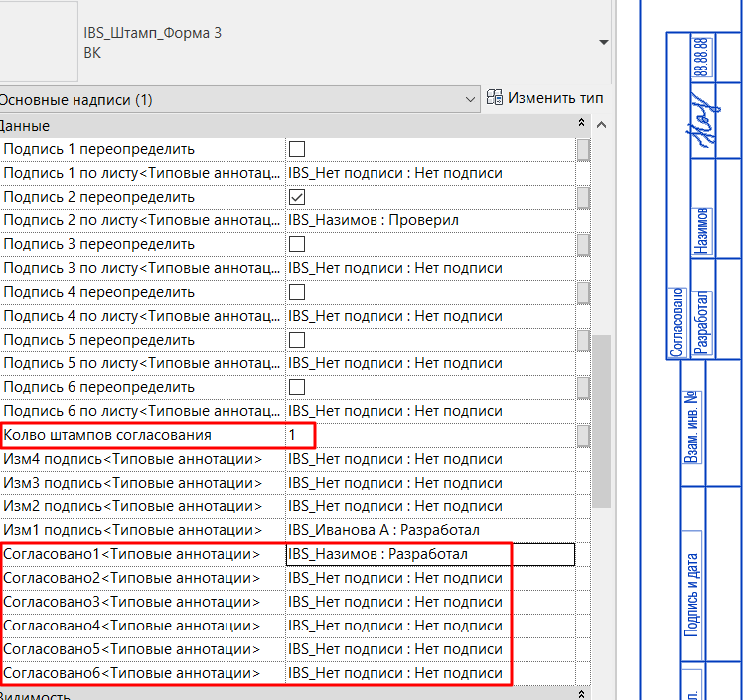Image resolution: width=753 pixels, height=700 pixels.
Task: Enable Подпись 4 переопределить checkbox
Action: click(x=297, y=292)
